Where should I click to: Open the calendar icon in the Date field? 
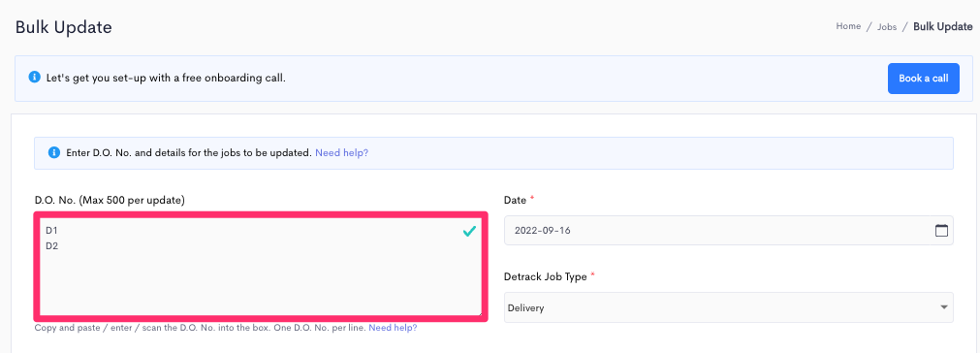[x=941, y=230]
